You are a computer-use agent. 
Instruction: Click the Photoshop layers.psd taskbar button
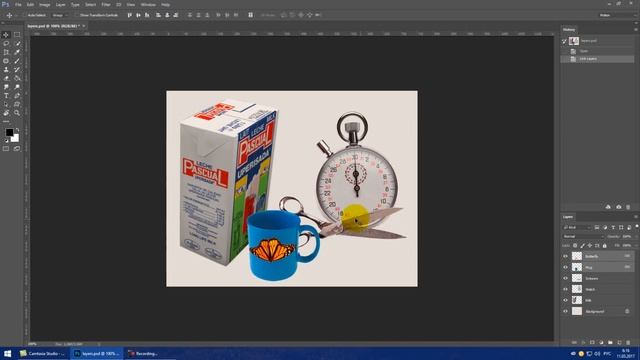[97, 353]
